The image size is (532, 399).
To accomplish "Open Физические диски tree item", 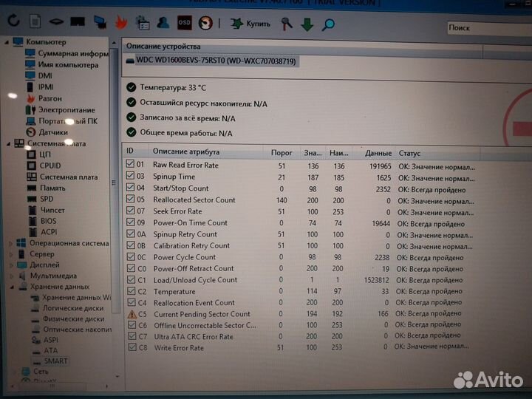I will click(68, 319).
